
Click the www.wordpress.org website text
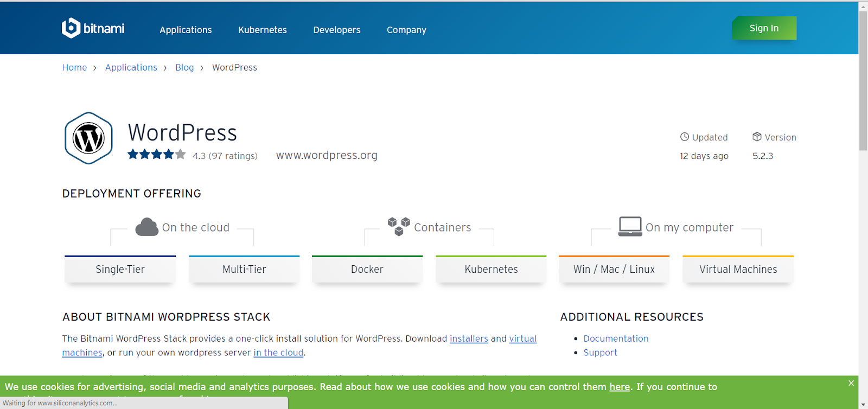point(327,155)
